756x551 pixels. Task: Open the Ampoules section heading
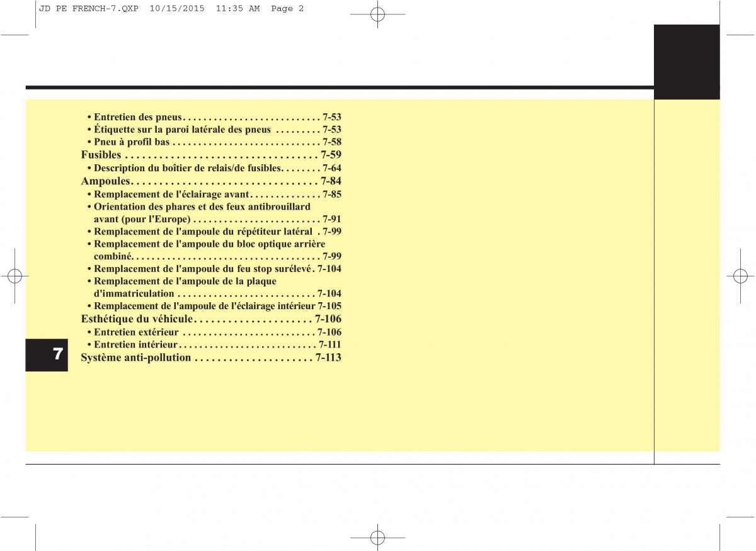pyautogui.click(x=211, y=181)
